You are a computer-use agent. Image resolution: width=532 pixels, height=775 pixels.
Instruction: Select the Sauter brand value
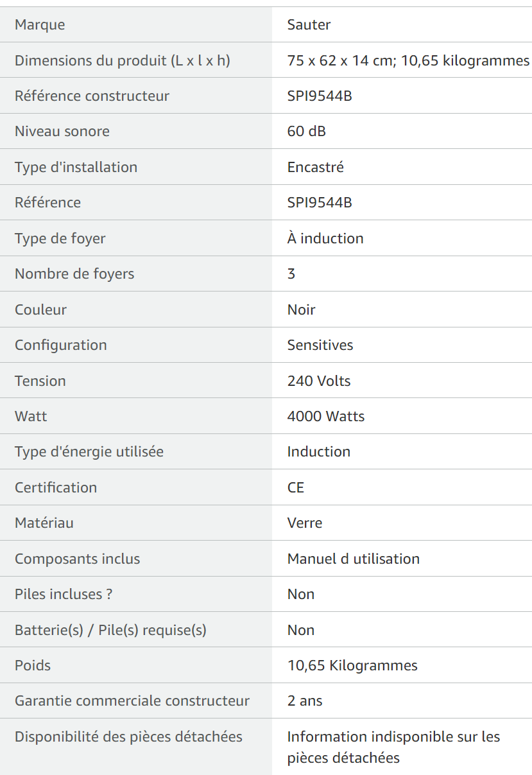coord(309,25)
